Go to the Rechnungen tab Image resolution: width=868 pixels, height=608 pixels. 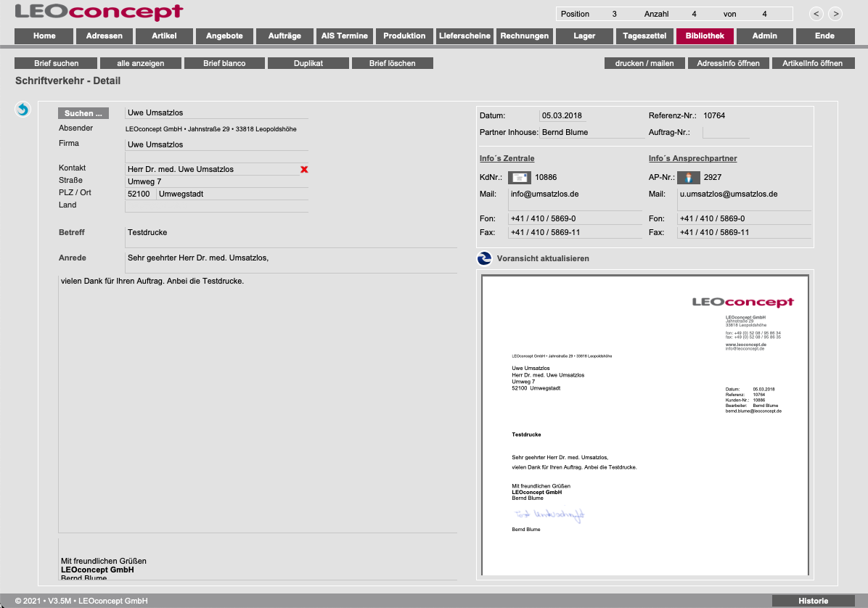[525, 36]
